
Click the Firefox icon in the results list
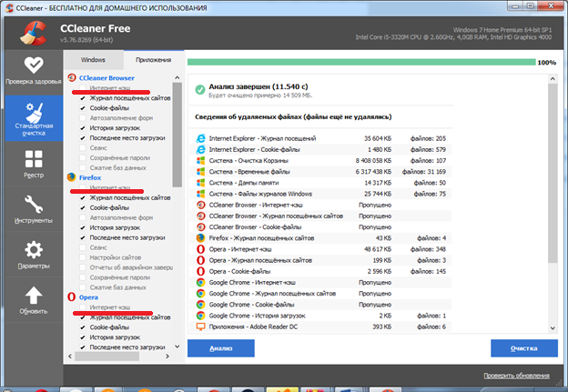tap(200, 238)
